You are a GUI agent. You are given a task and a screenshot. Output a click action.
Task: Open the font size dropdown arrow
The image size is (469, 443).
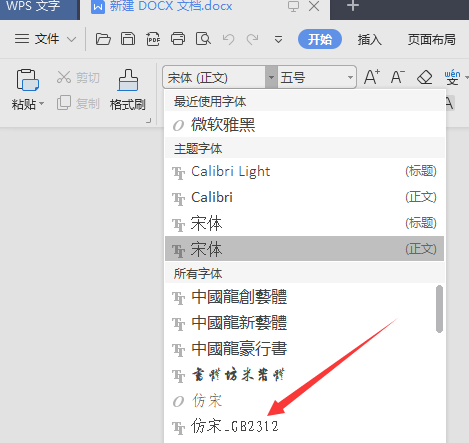[350, 77]
